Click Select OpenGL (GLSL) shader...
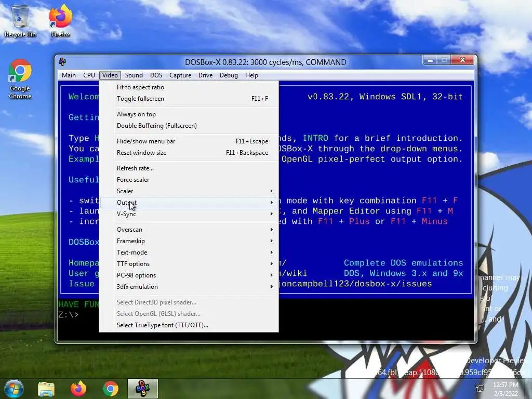 coord(189,314)
